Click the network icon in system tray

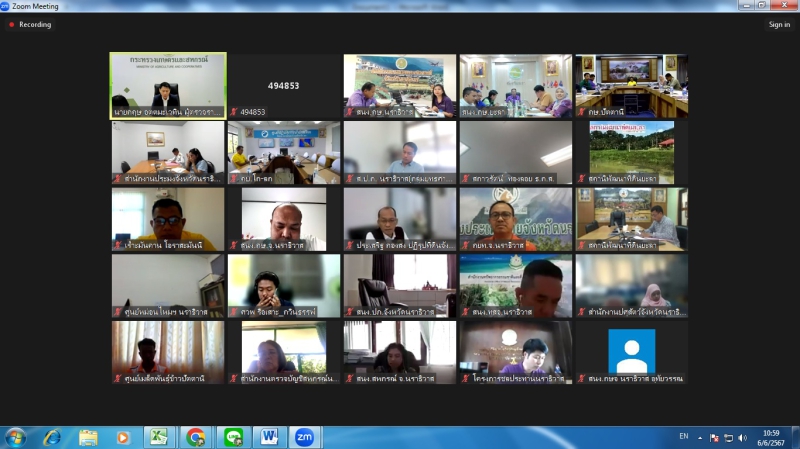(x=728, y=437)
